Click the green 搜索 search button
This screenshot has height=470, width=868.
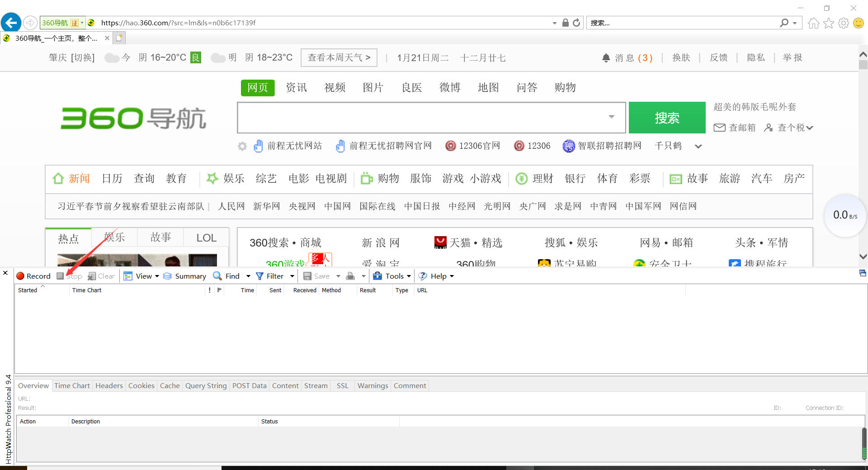667,118
